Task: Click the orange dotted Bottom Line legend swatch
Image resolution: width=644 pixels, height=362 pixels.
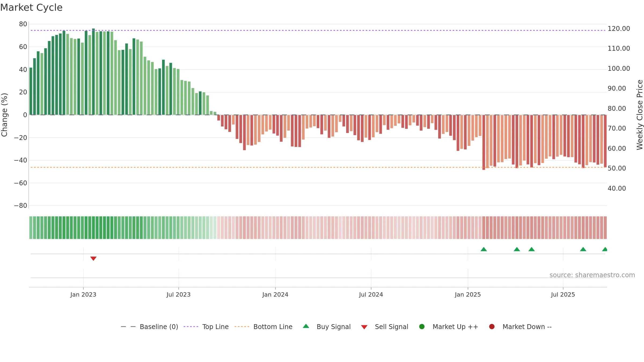Action: pos(242,327)
